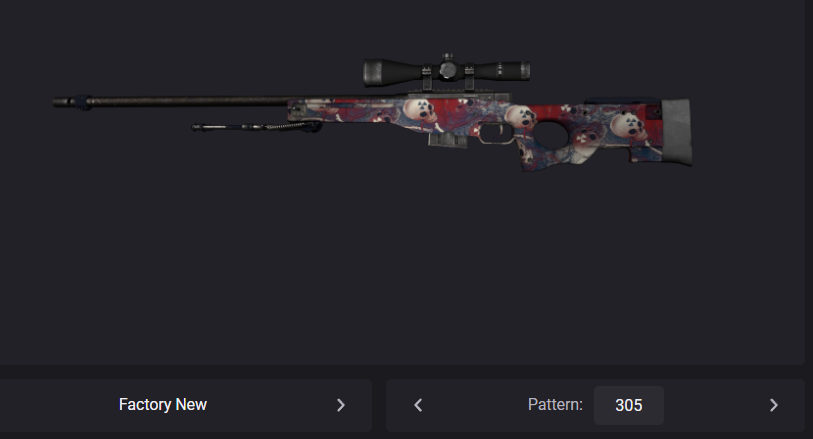Focus the Pattern number field showing 305

click(628, 405)
